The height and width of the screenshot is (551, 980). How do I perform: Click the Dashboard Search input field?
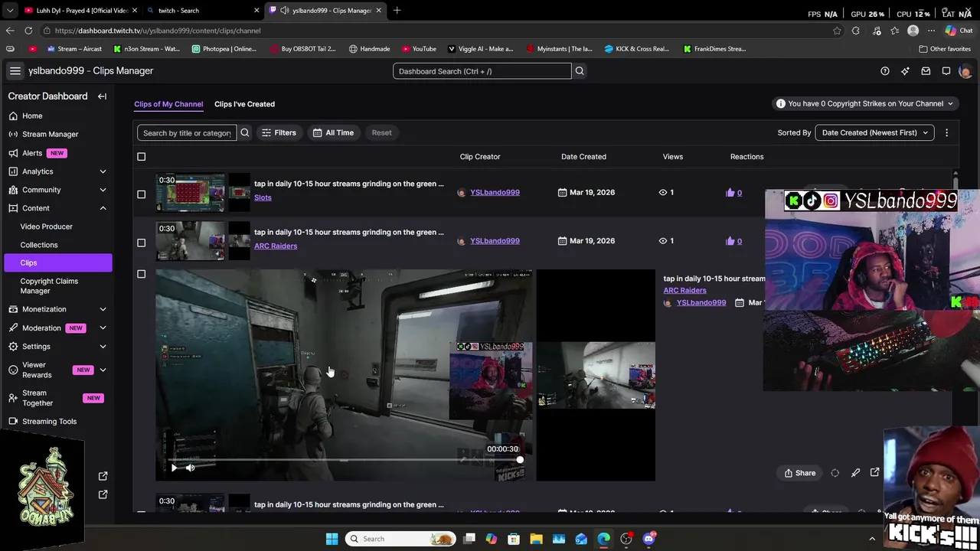click(482, 71)
